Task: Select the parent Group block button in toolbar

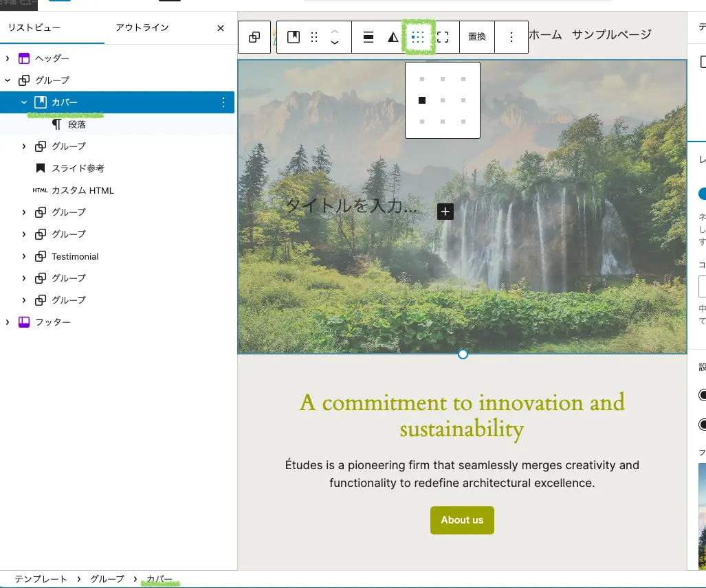Action: tap(254, 38)
